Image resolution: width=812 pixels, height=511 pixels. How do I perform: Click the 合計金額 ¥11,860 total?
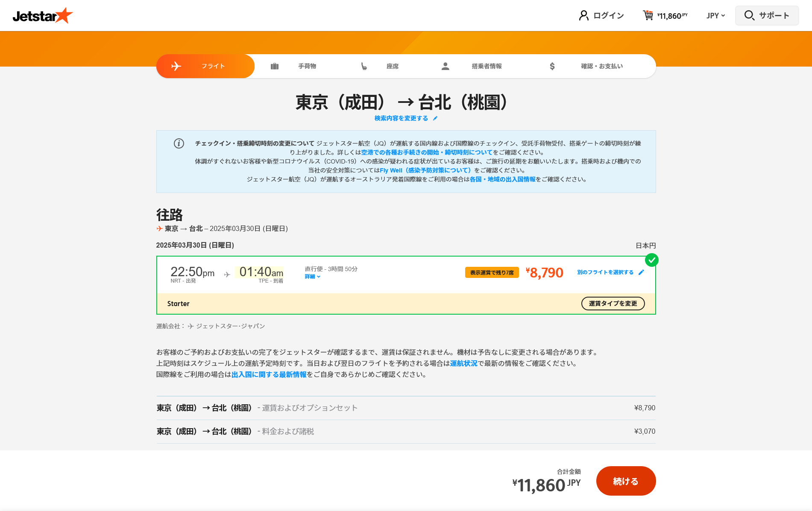(546, 485)
